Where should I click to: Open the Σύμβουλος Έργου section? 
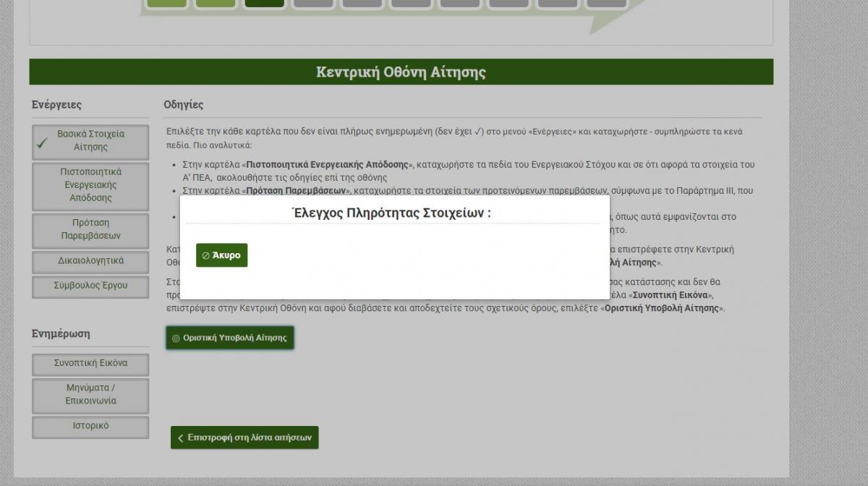(90, 286)
